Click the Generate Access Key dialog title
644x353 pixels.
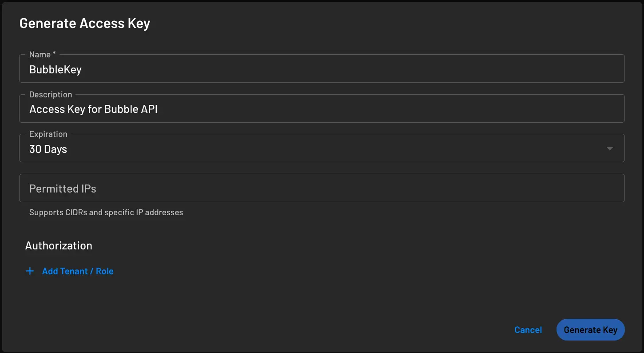(x=84, y=23)
